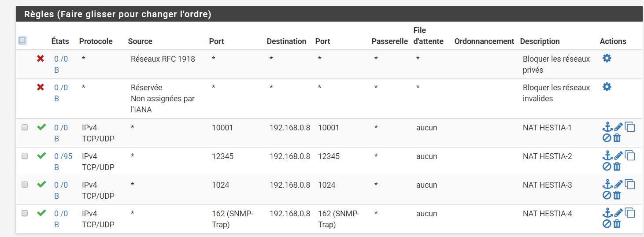
Task: Delete the NAT HESTIA-3 rule
Action: 617,195
